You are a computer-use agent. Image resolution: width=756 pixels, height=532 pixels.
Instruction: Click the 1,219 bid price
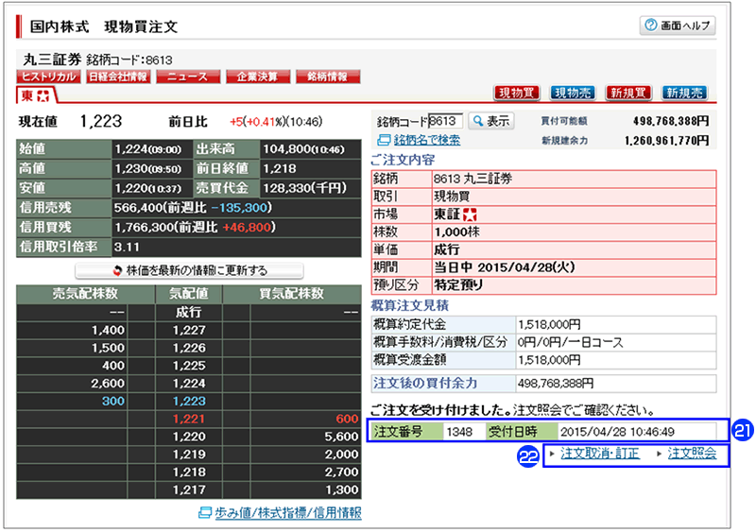pos(189,455)
